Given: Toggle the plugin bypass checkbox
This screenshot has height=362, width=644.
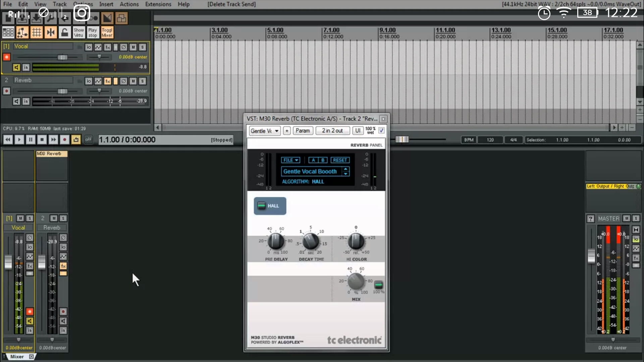Looking at the screenshot, I should [x=381, y=130].
